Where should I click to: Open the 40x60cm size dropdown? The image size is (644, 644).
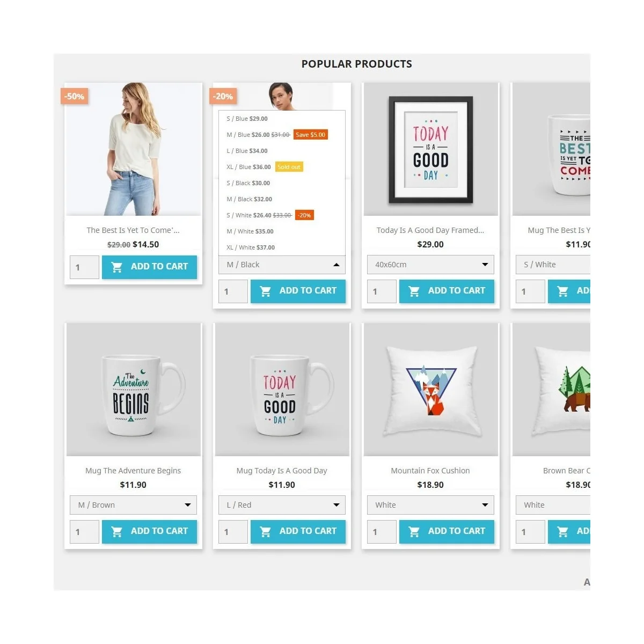click(430, 265)
